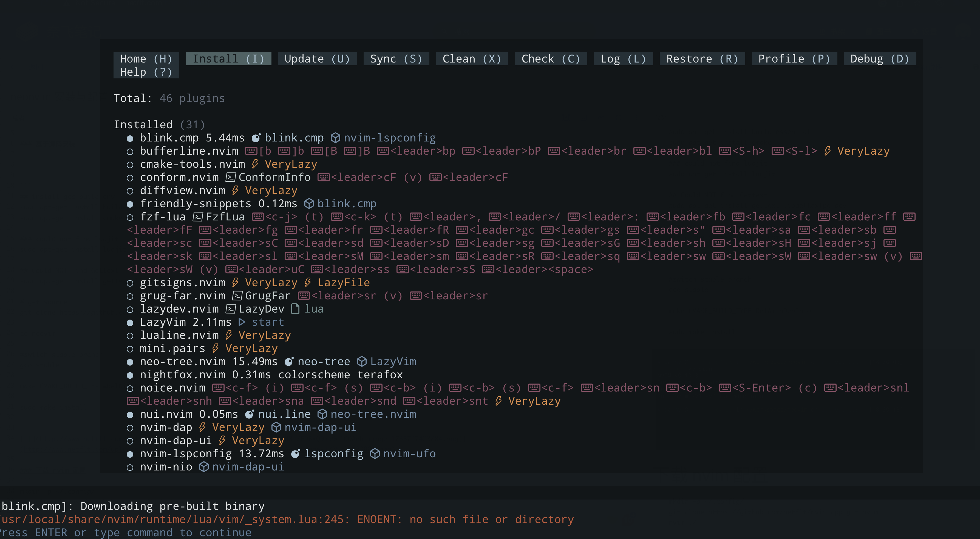Screen dimensions: 980x539
Task: Select the nvim-dap-ui plugin name at row start
Action: pos(176,441)
